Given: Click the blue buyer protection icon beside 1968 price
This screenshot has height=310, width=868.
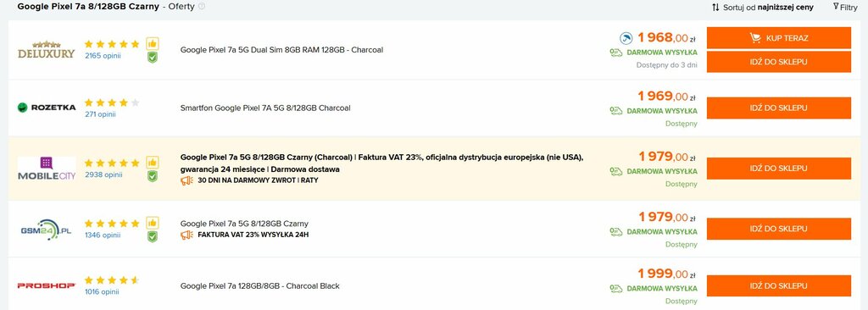Looking at the screenshot, I should (626, 39).
